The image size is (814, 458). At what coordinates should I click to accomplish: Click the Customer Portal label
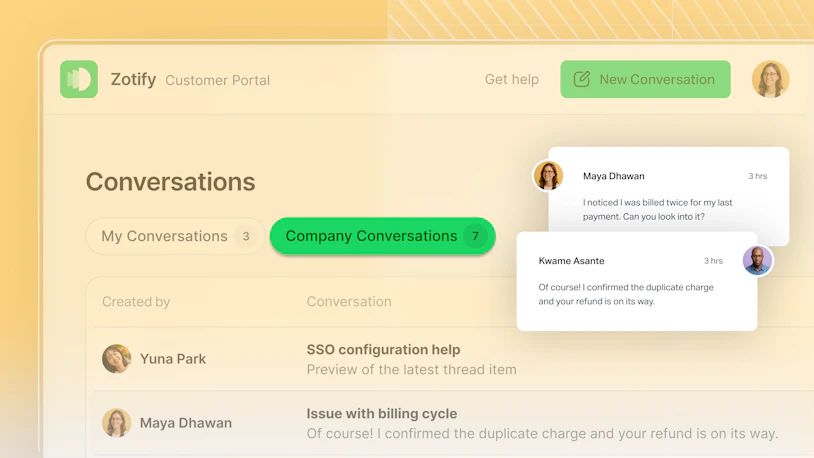[218, 80]
